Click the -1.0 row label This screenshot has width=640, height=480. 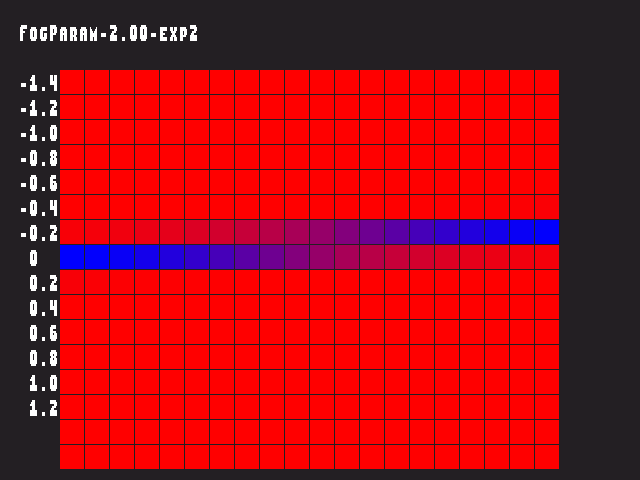pos(39,133)
